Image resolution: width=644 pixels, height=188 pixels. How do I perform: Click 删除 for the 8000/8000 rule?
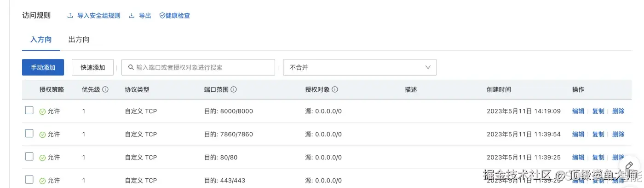(x=618, y=111)
